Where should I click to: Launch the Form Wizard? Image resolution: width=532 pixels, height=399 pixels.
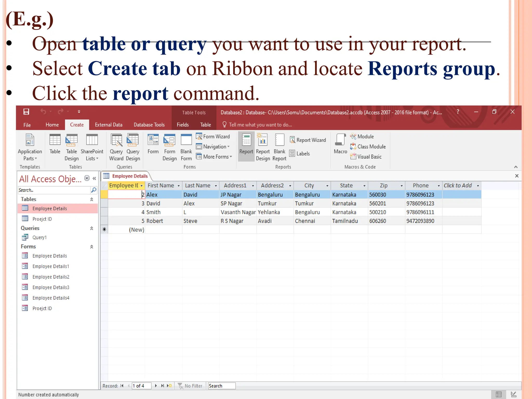pyautogui.click(x=213, y=136)
